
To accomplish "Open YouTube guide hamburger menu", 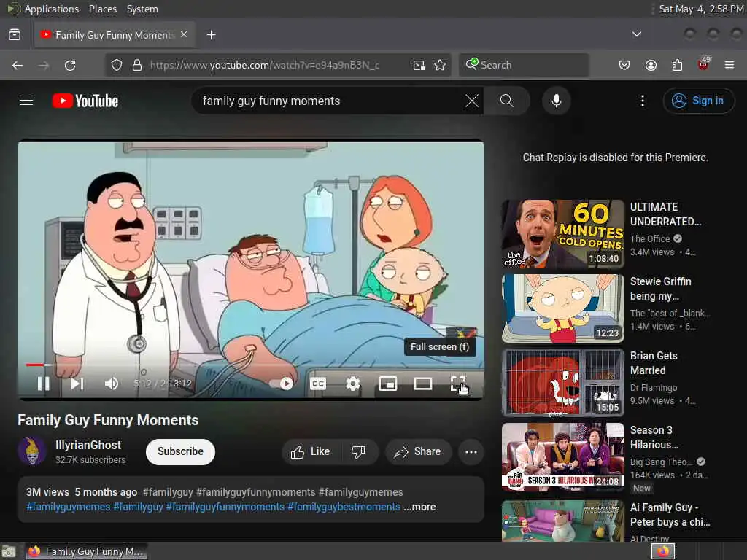I will (26, 101).
